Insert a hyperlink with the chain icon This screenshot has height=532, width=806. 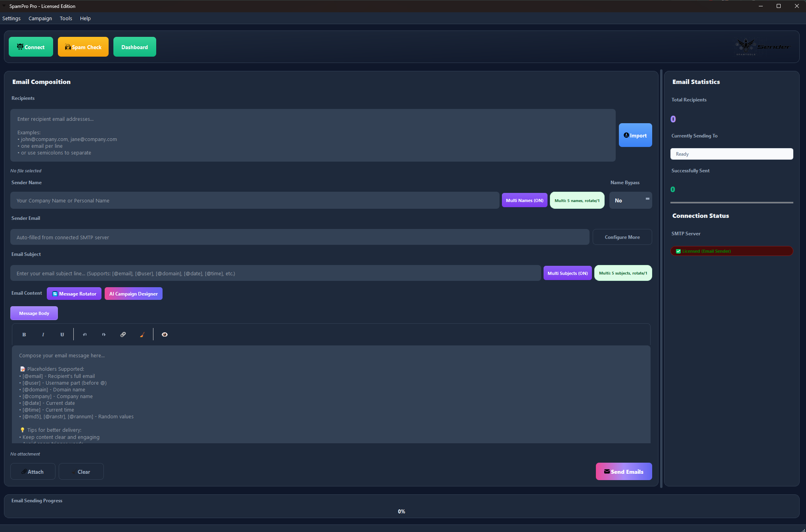pos(123,335)
